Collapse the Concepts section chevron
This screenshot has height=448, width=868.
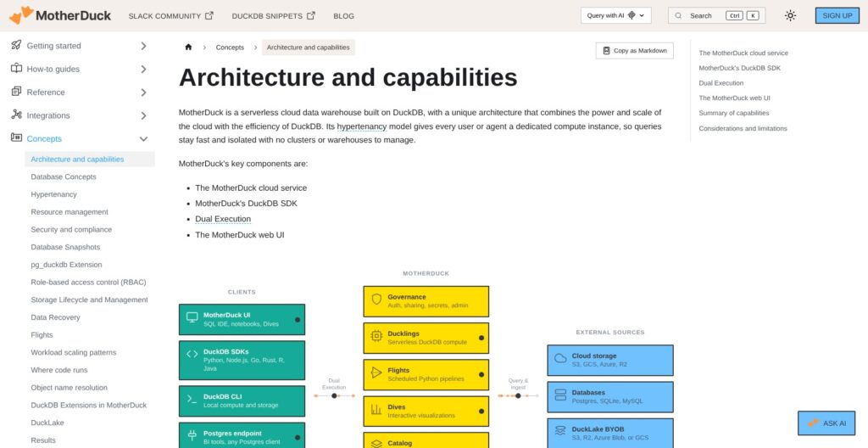(143, 138)
